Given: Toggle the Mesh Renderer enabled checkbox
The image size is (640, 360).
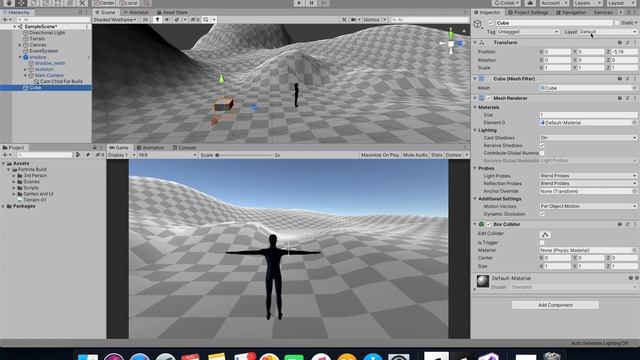Looking at the screenshot, I should click(489, 98).
